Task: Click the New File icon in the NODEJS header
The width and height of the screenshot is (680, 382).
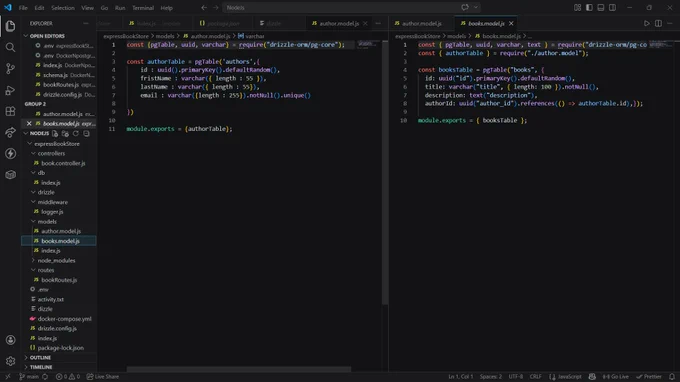Action: click(55, 134)
